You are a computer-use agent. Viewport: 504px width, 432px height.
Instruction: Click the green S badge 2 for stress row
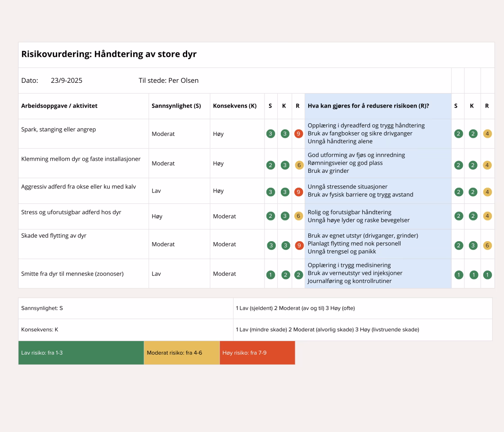[270, 216]
